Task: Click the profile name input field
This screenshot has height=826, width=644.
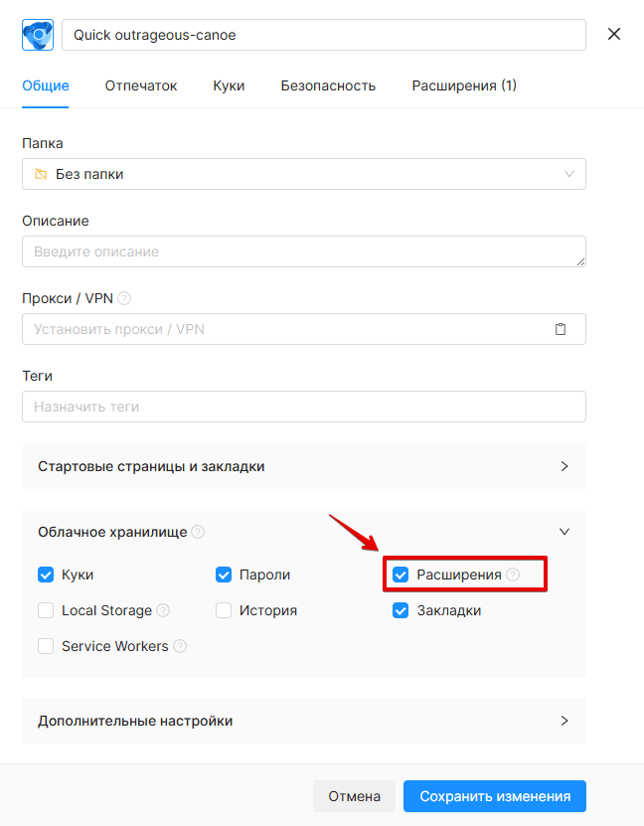Action: (x=324, y=36)
